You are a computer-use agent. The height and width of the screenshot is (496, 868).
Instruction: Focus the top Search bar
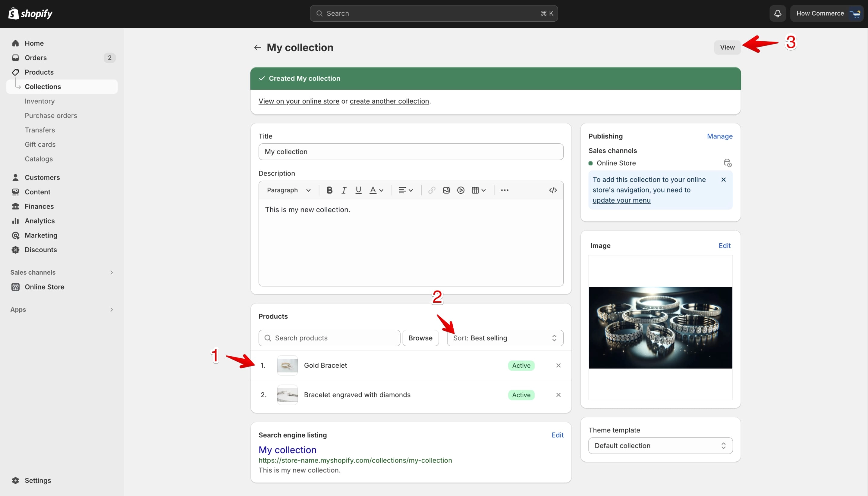click(x=434, y=14)
